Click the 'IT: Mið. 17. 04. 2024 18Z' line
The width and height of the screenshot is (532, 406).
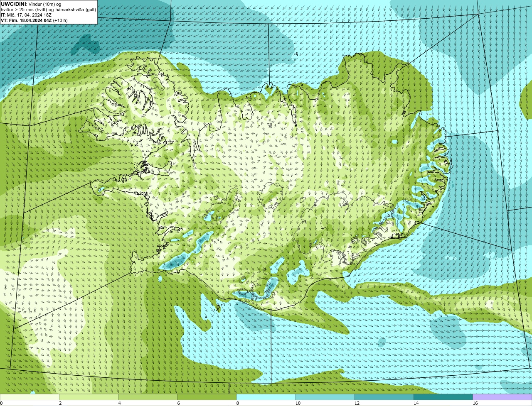coord(26,15)
